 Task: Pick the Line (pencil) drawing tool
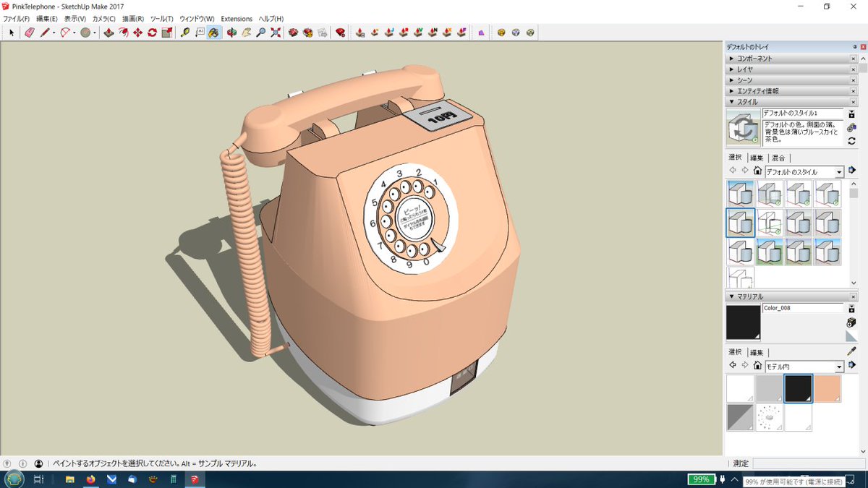point(45,32)
